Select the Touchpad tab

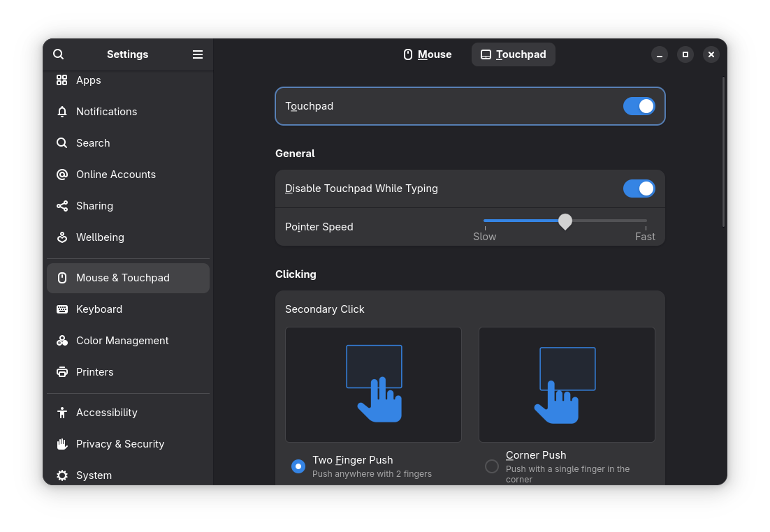(514, 54)
